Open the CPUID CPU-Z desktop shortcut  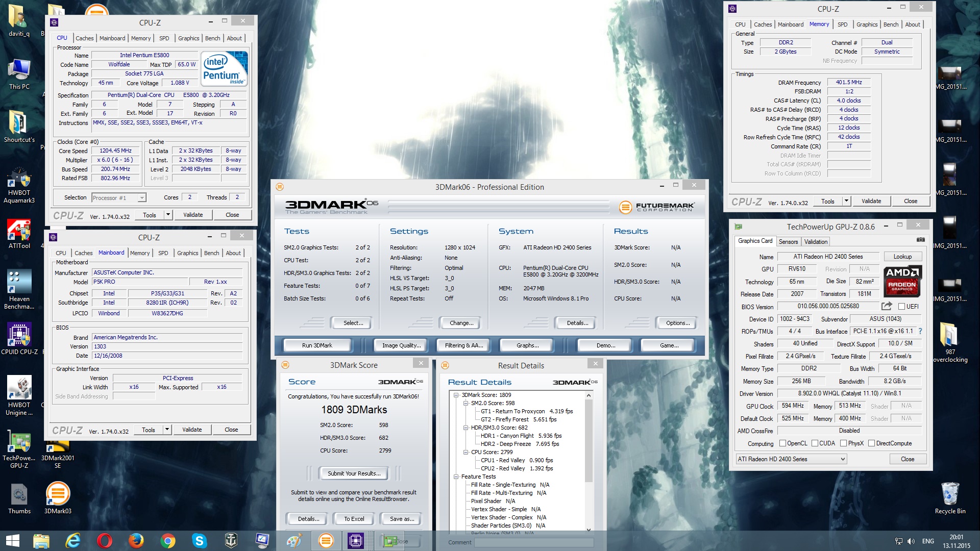(19, 339)
